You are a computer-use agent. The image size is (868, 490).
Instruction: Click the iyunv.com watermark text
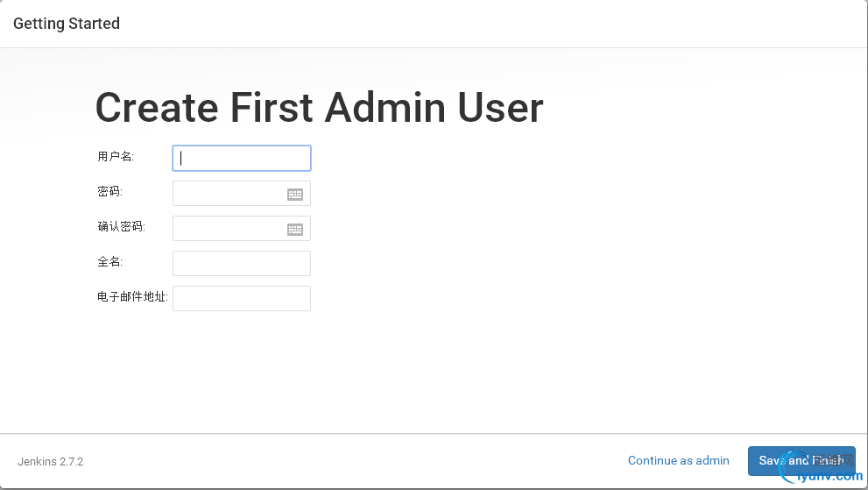pos(830,476)
